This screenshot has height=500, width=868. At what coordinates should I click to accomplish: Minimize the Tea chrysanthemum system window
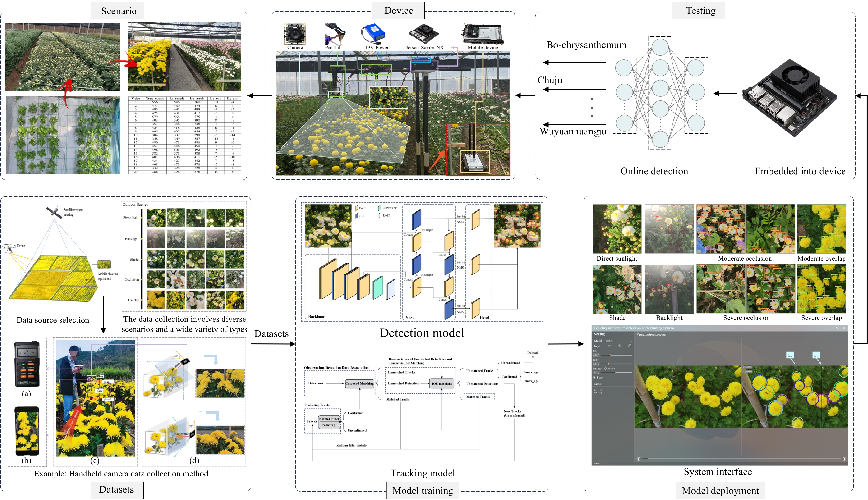click(830, 328)
